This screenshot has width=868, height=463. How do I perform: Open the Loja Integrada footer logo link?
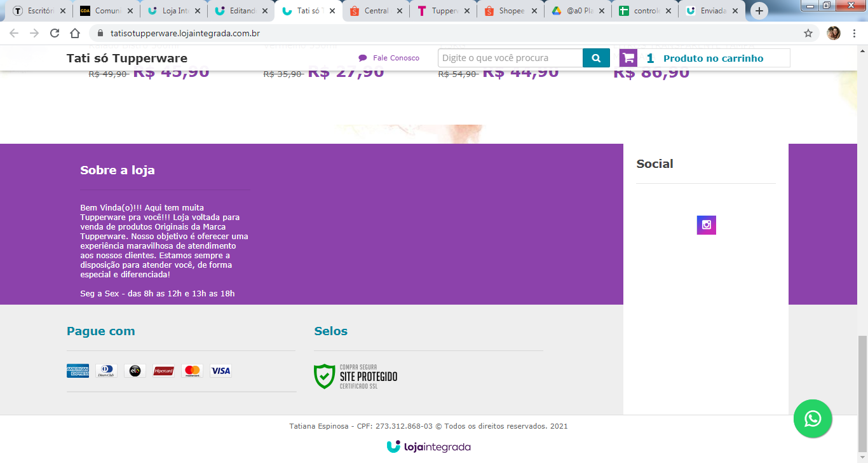point(429,446)
